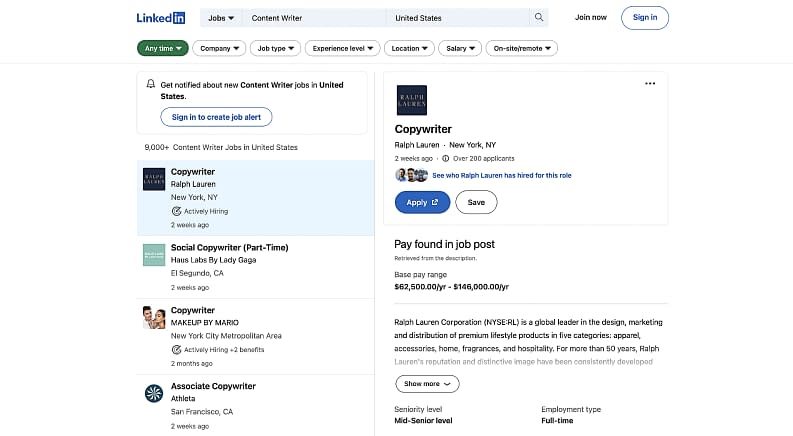Click New York City Metropolitan Area text
Screen dimensions: 793x436
pyautogui.click(x=226, y=336)
